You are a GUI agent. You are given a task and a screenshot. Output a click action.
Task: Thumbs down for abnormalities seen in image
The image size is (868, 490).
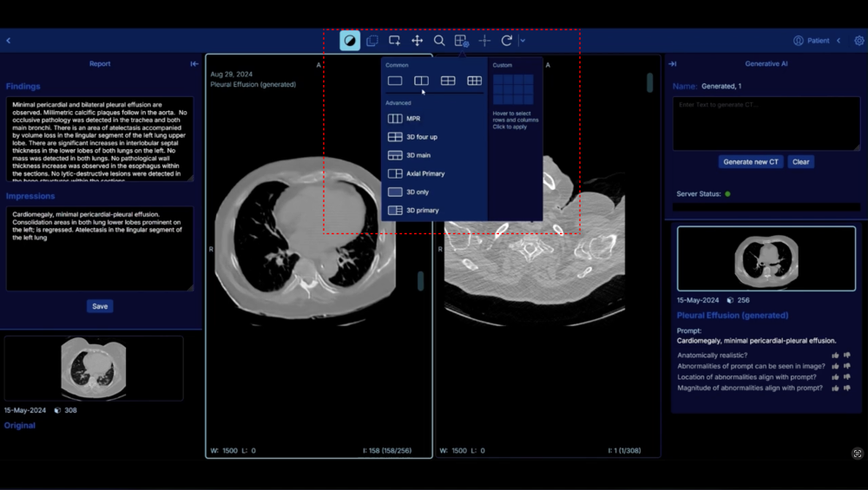pyautogui.click(x=847, y=366)
